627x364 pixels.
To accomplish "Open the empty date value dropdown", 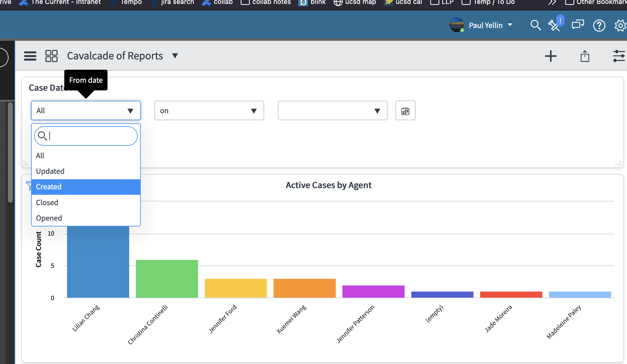I will point(332,110).
